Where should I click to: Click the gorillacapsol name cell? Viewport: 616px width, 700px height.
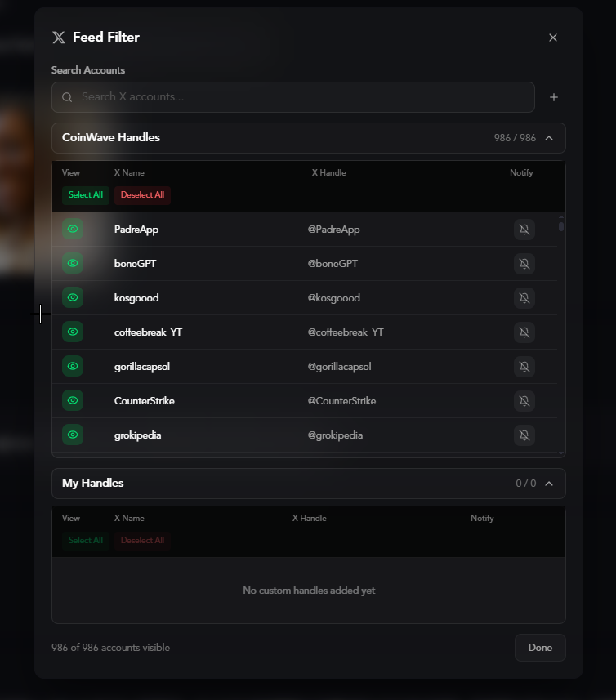(142, 367)
